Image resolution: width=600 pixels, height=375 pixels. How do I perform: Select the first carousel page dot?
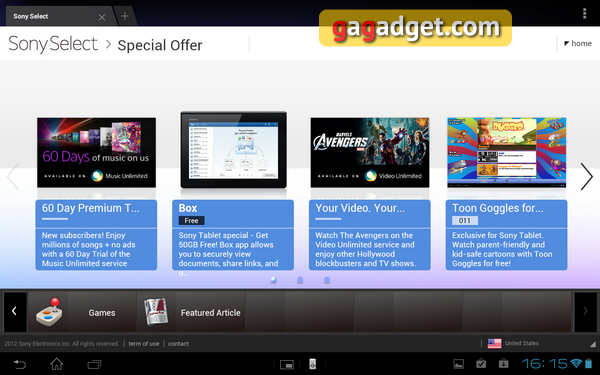[273, 280]
